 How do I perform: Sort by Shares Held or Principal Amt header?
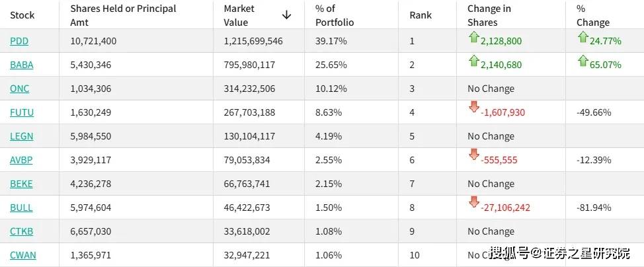coord(123,15)
